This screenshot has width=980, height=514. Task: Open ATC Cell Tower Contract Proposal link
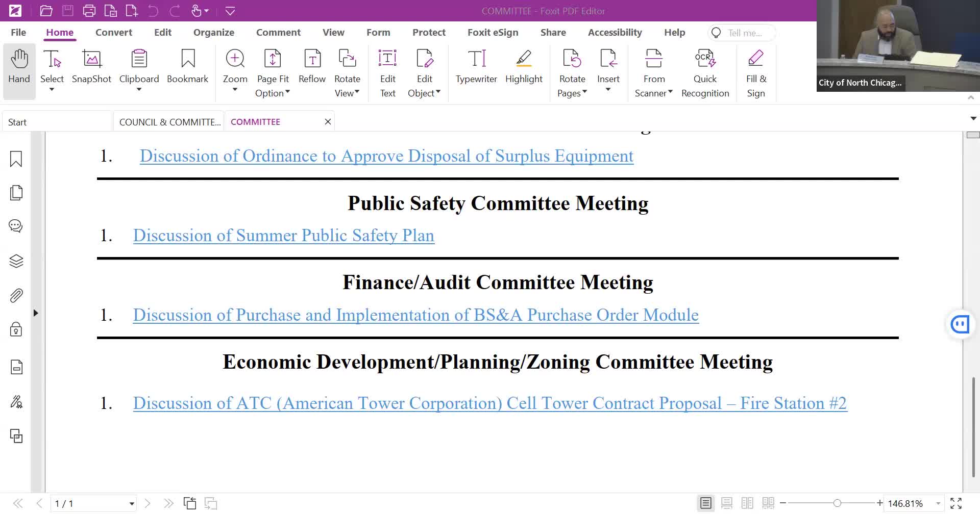coord(490,403)
